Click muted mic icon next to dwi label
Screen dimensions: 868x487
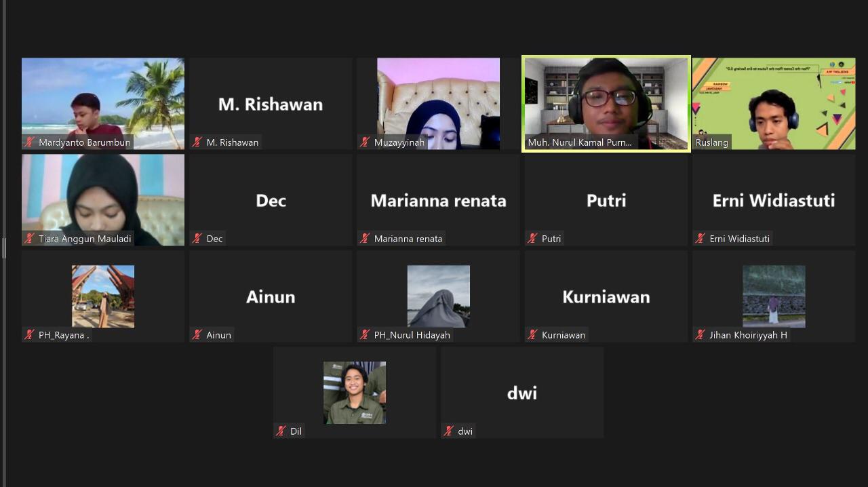pyautogui.click(x=449, y=431)
